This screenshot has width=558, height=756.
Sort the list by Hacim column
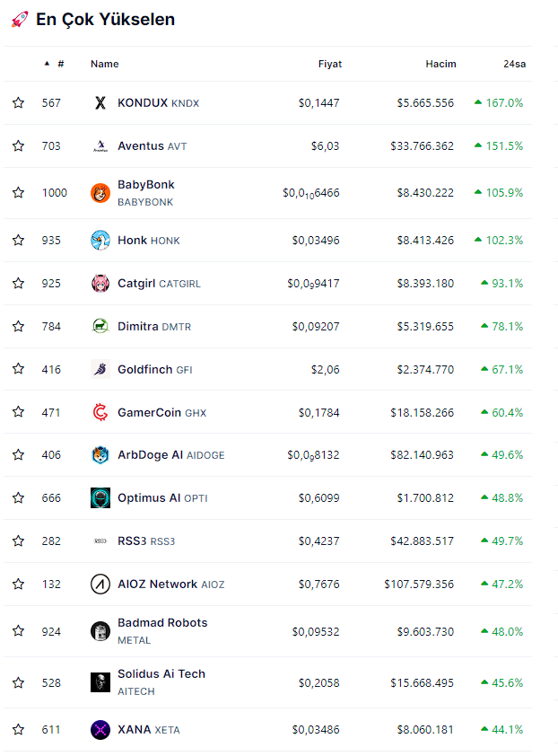(440, 64)
